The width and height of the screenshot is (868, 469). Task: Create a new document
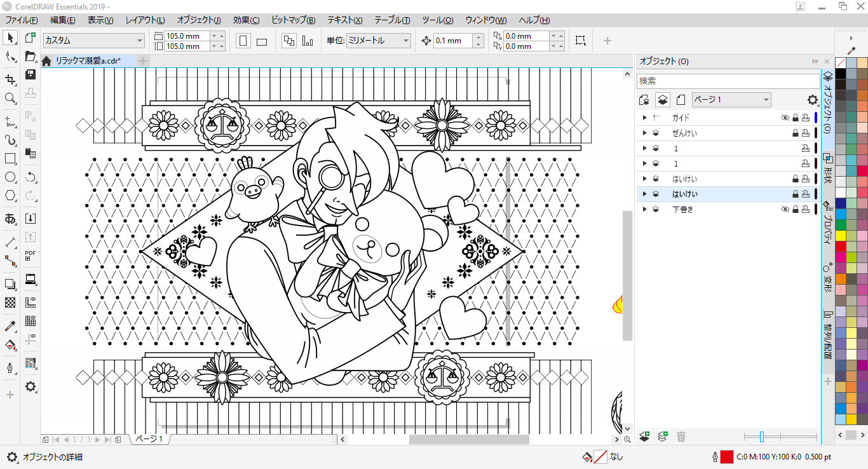click(30, 37)
